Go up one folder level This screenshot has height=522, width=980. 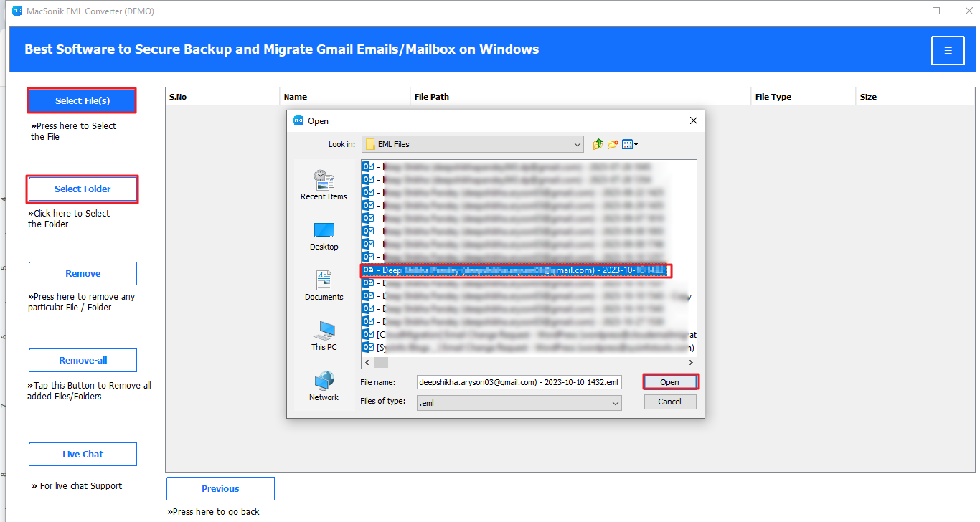(x=598, y=144)
